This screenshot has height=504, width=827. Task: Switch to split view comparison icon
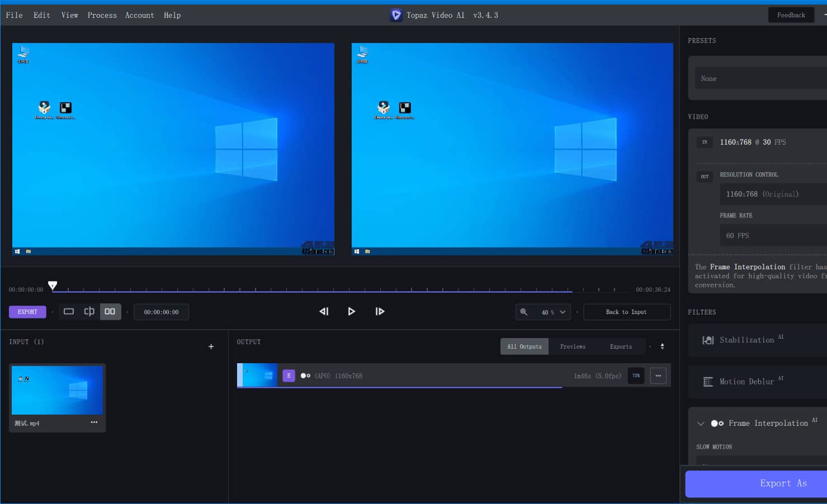pyautogui.click(x=89, y=312)
